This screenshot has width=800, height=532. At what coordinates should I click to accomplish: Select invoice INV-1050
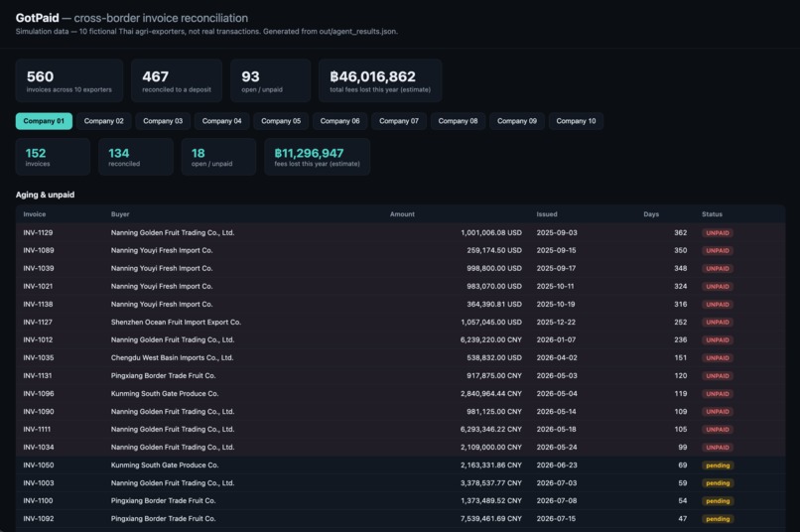coord(400,465)
